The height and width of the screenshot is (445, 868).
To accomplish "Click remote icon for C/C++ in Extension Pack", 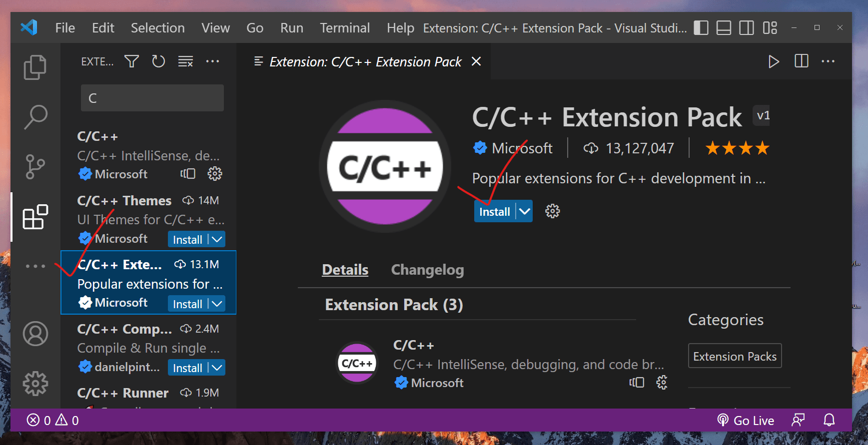I will pyautogui.click(x=637, y=383).
